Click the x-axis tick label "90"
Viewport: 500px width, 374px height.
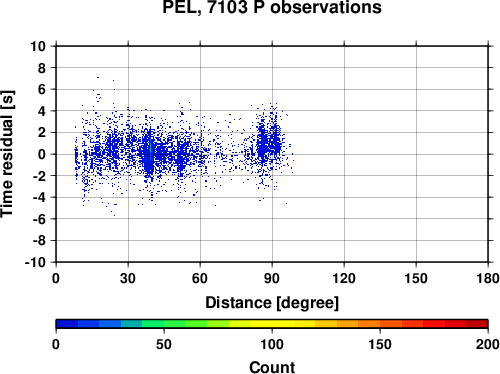(272, 278)
